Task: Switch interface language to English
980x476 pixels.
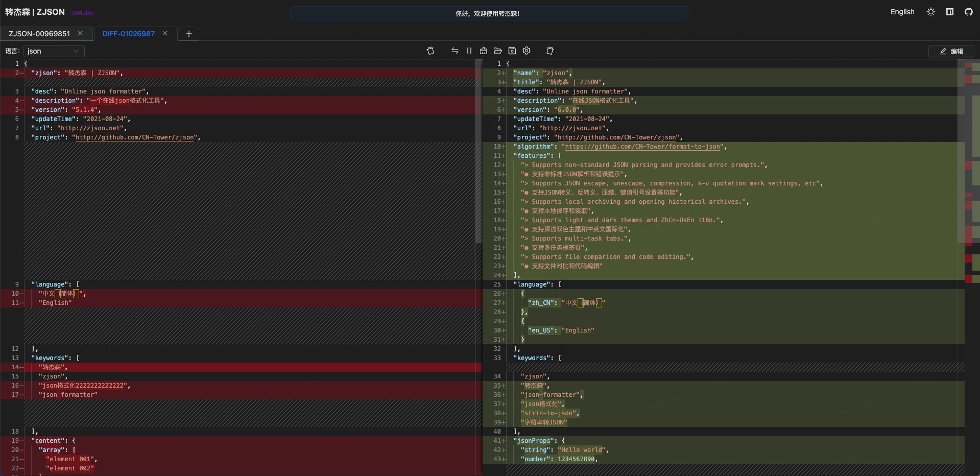Action: click(x=902, y=12)
